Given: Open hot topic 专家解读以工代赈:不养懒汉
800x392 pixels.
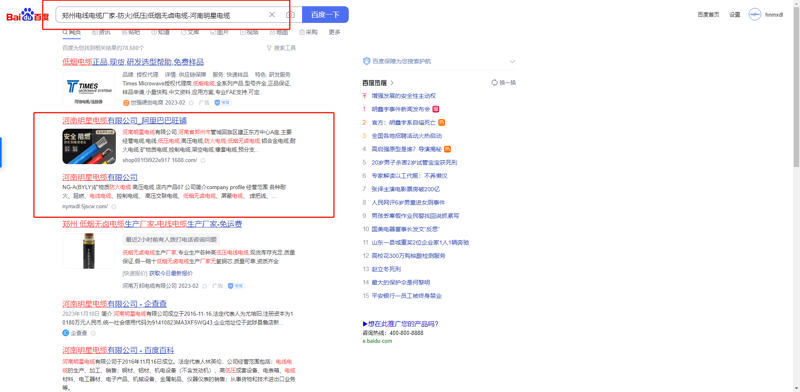Looking at the screenshot, I should tap(409, 176).
